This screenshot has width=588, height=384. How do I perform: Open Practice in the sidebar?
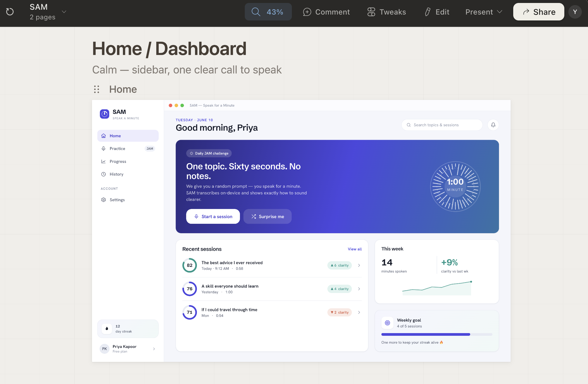128,149
